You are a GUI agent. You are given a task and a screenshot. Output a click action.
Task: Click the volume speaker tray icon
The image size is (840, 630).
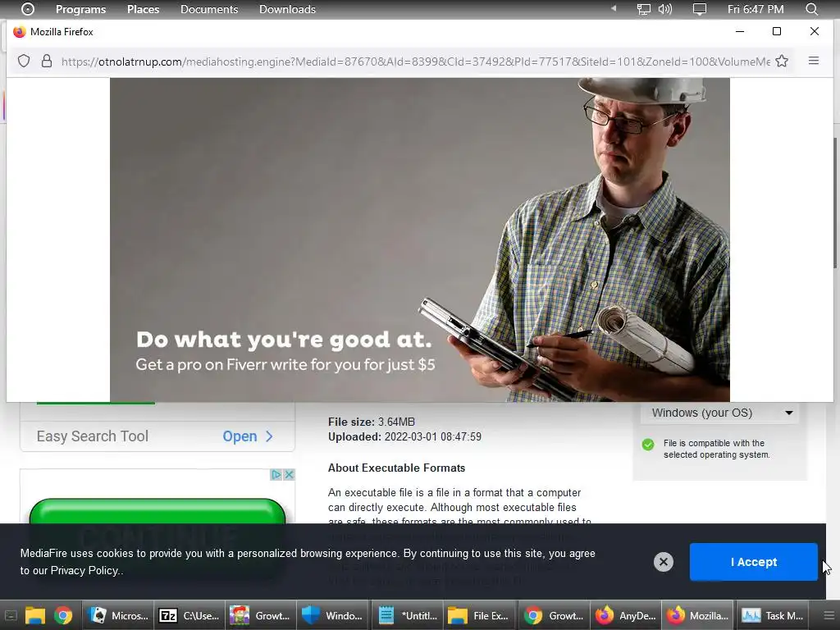[x=664, y=9]
